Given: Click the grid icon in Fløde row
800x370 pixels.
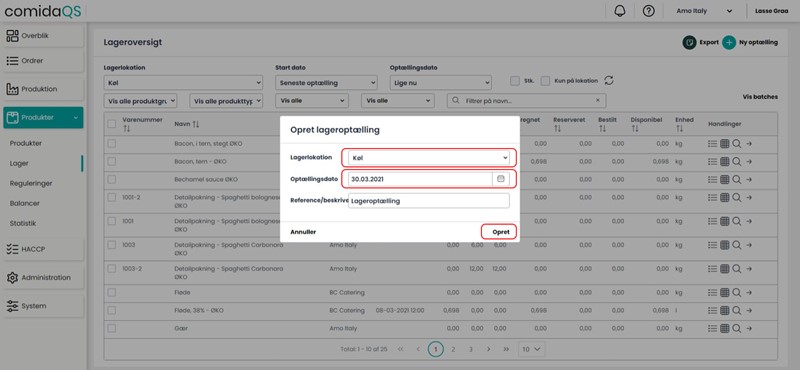Looking at the screenshot, I should (x=724, y=292).
